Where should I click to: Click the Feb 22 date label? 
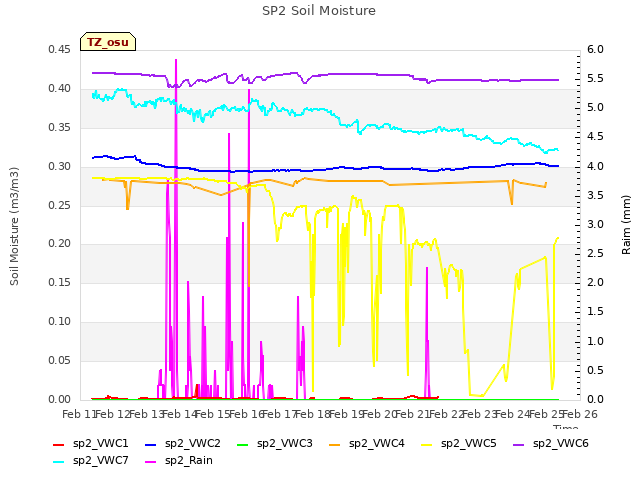[446, 415]
